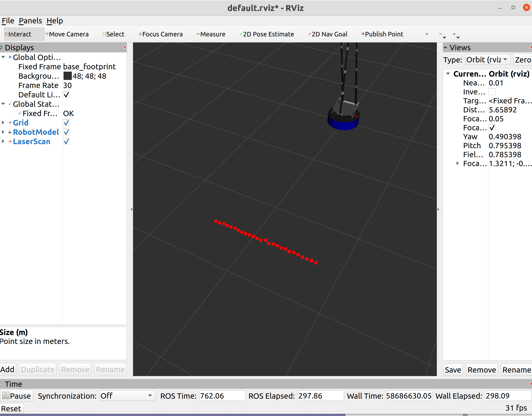532x416 pixels.
Task: Select the 2D Nav Goal tool
Action: 328,34
